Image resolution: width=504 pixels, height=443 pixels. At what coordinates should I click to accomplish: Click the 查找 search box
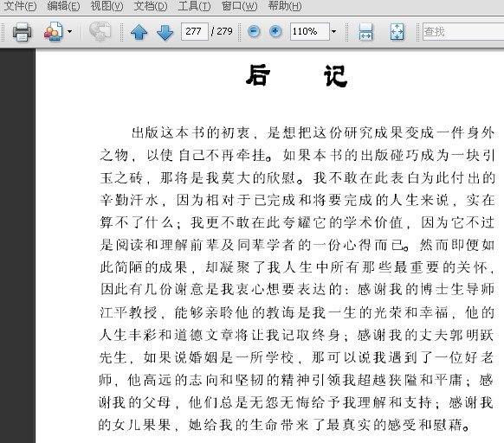pos(463,31)
